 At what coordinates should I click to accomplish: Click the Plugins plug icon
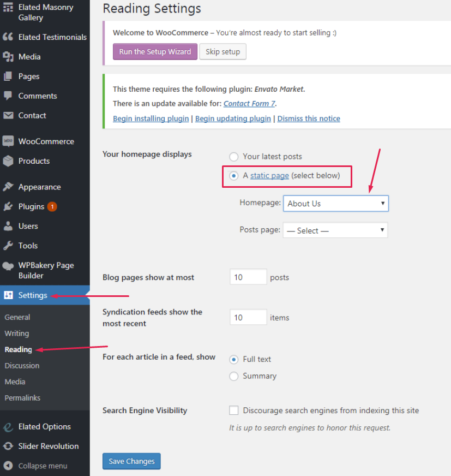[x=8, y=206]
